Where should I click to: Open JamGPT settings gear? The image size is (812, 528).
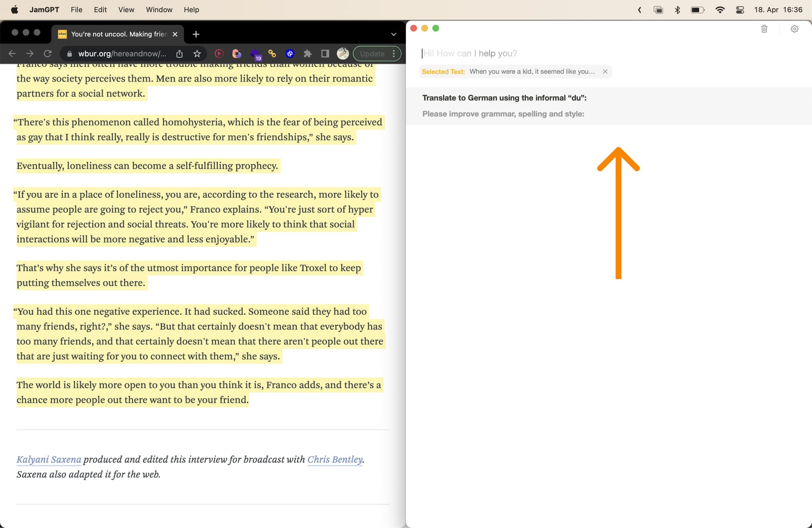pyautogui.click(x=794, y=29)
